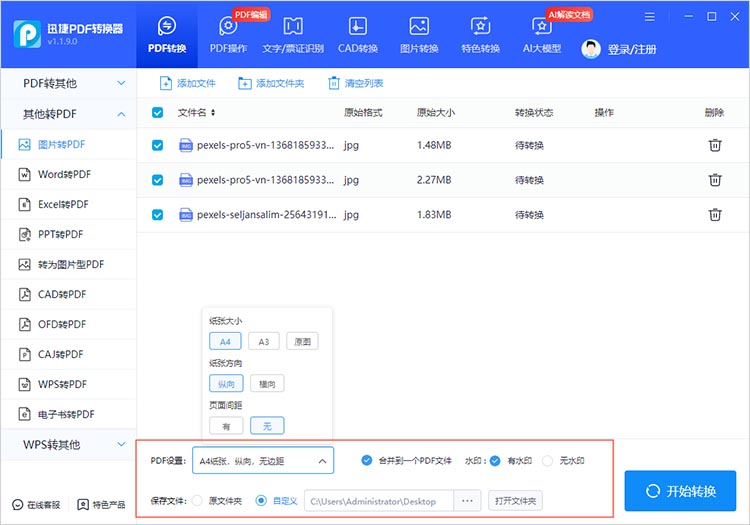Click 添加文件 button

pos(188,83)
